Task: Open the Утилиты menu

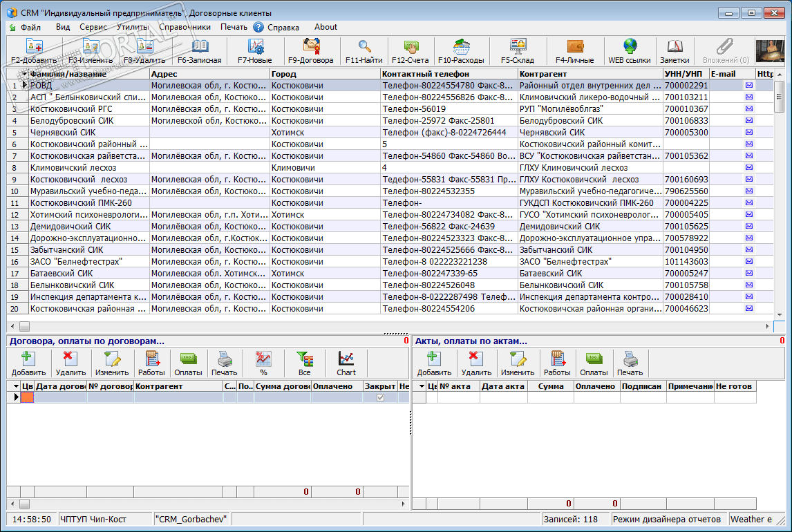Action: pyautogui.click(x=132, y=27)
